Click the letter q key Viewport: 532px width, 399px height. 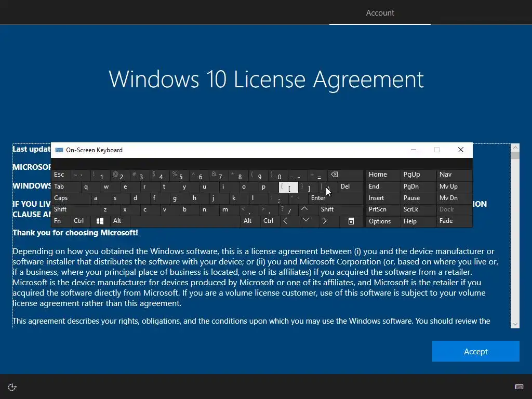(x=90, y=187)
